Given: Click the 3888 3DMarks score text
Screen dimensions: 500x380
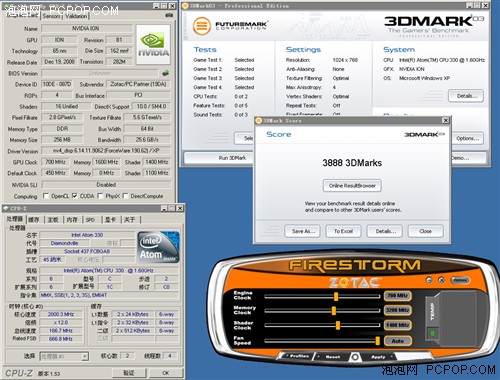Looking at the screenshot, I should tap(352, 163).
